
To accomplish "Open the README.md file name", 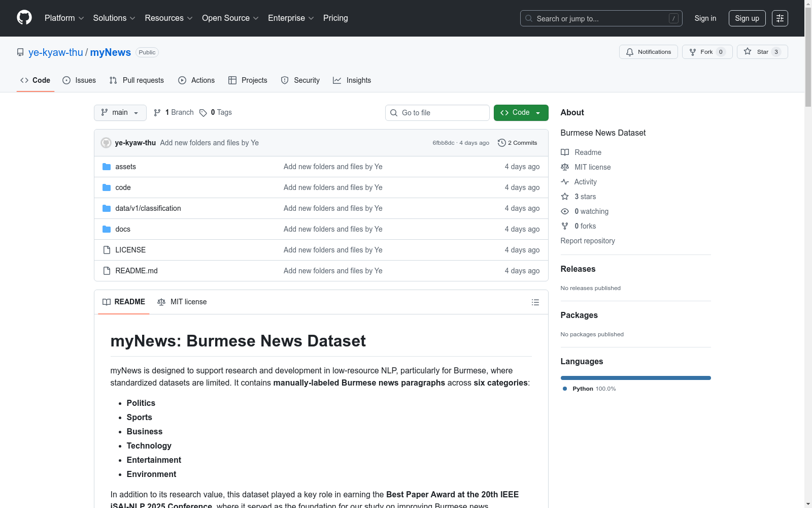I will [137, 271].
